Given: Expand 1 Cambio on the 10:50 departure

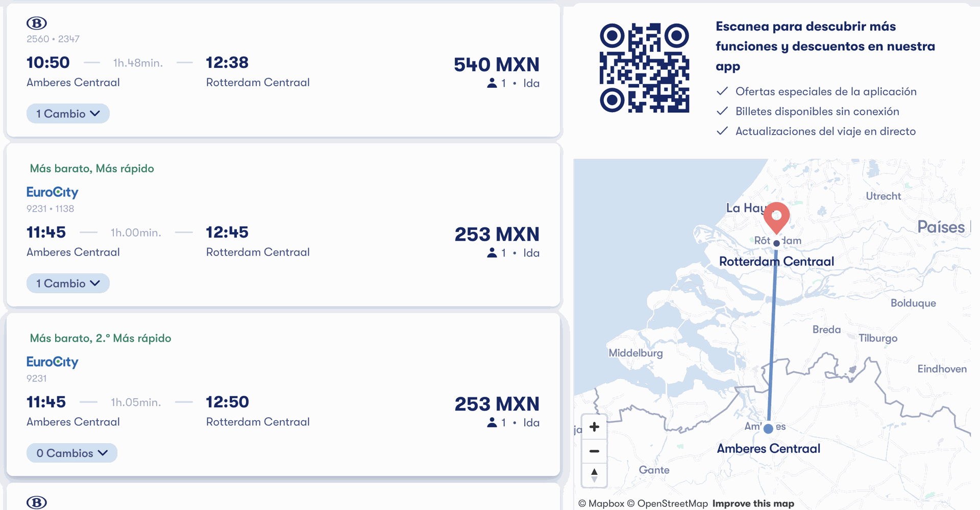Looking at the screenshot, I should (68, 114).
